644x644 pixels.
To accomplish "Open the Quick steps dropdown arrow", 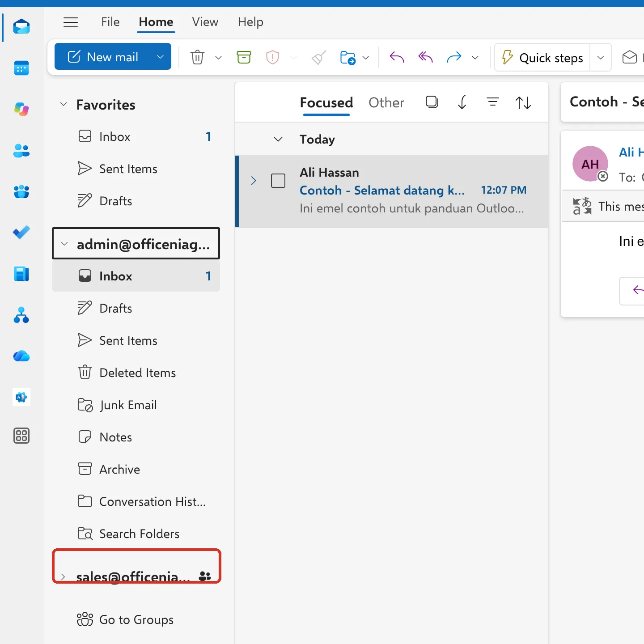I will [x=601, y=57].
